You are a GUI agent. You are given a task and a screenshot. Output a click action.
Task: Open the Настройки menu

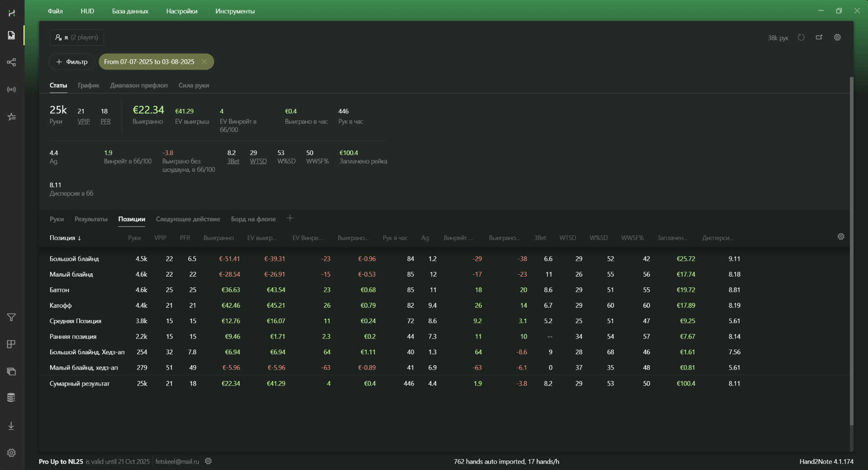coord(182,11)
